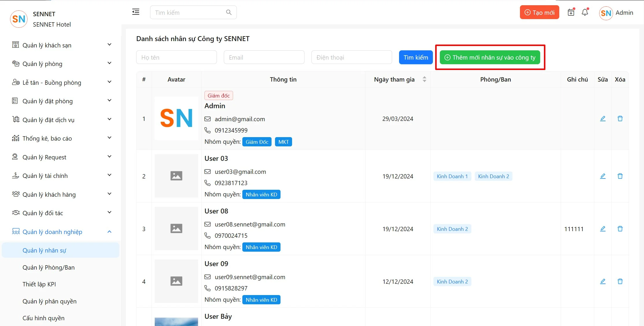Viewport: 644px width, 326px height.
Task: Click delete trash icon for User 08
Action: coord(620,229)
